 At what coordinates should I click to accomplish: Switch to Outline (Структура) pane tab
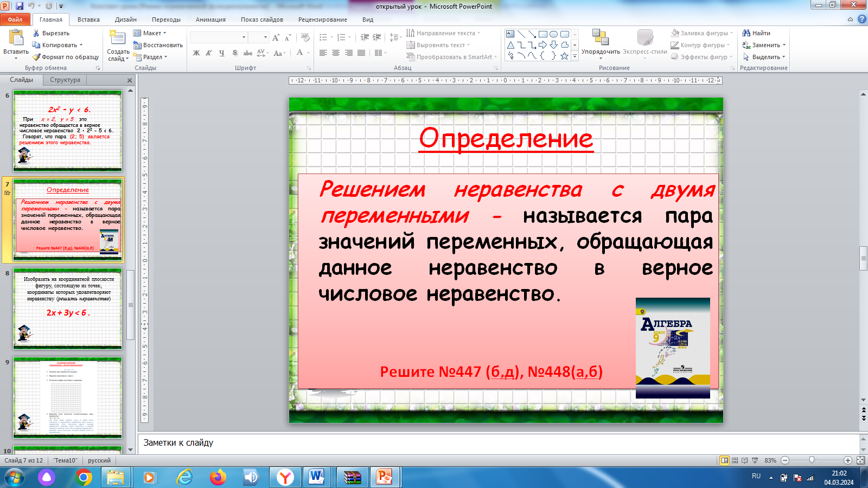point(65,80)
